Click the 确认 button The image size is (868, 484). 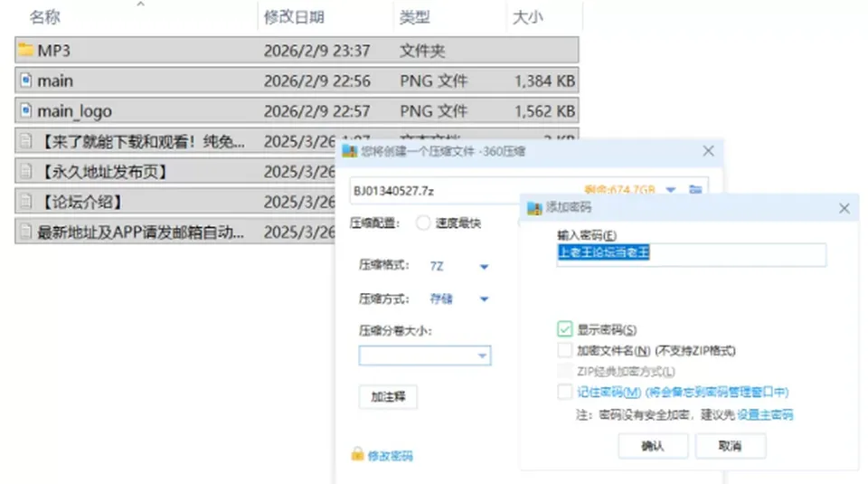[653, 446]
